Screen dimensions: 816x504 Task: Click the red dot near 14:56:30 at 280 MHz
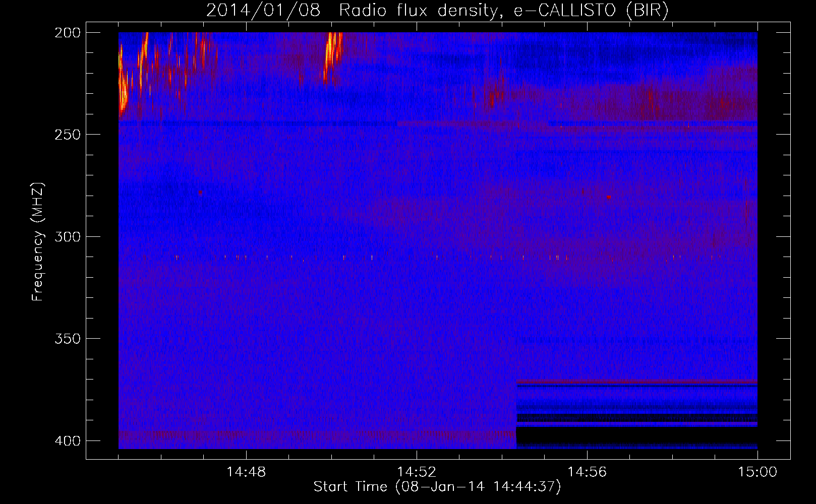[609, 197]
